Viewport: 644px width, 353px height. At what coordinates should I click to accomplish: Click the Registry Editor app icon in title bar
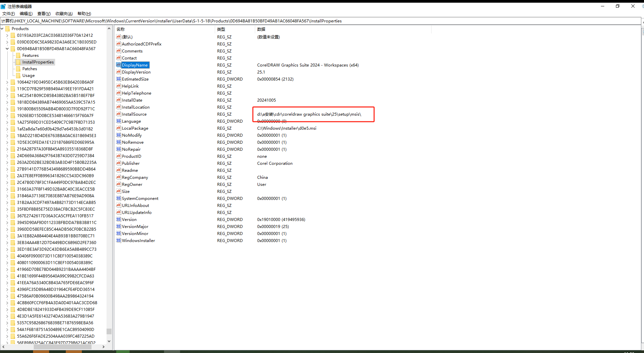pyautogui.click(x=3, y=6)
